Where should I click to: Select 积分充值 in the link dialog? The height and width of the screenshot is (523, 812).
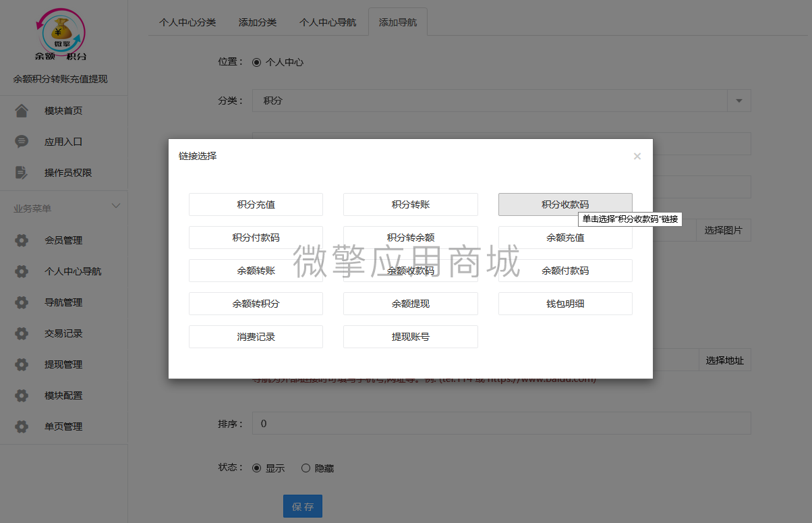tap(256, 204)
